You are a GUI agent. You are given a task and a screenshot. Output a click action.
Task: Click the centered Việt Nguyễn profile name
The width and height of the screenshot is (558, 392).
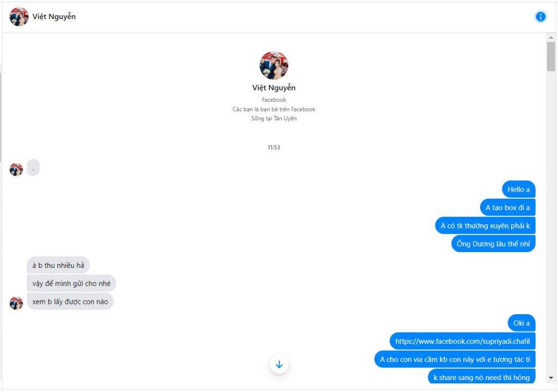click(274, 88)
